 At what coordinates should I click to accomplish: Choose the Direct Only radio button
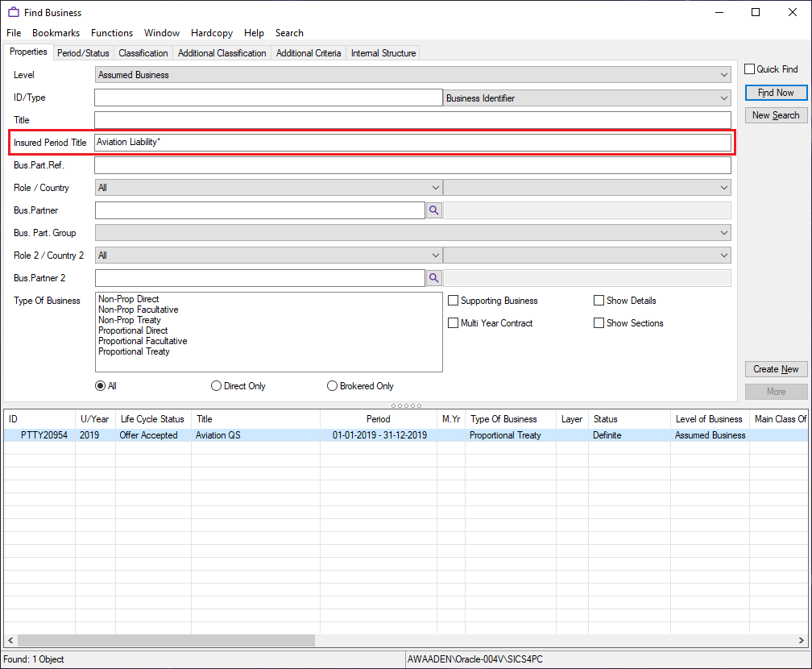217,386
